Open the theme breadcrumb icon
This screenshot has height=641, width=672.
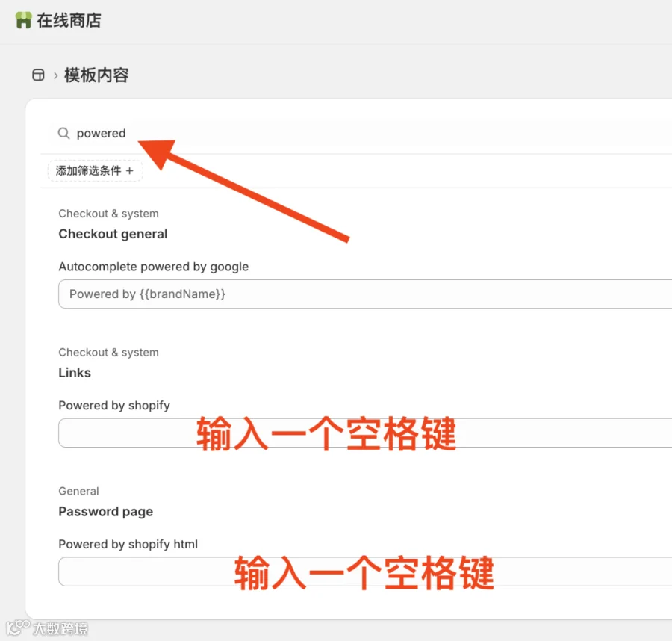click(38, 75)
